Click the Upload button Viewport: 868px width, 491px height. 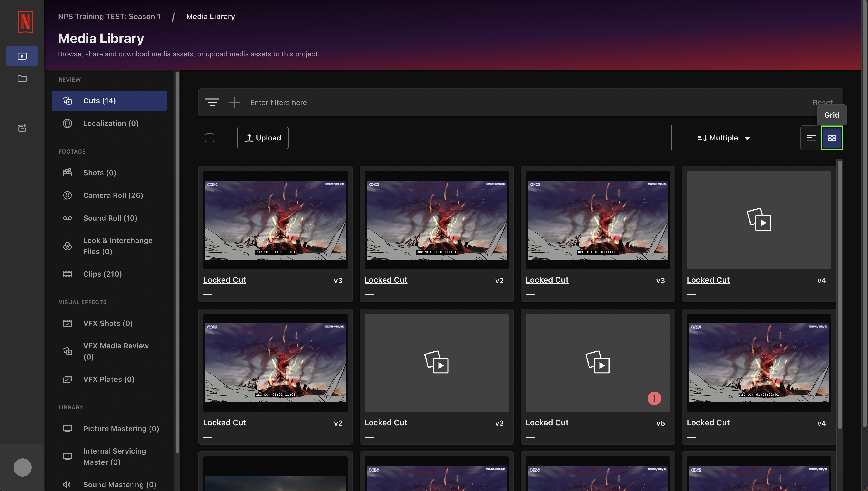tap(263, 138)
